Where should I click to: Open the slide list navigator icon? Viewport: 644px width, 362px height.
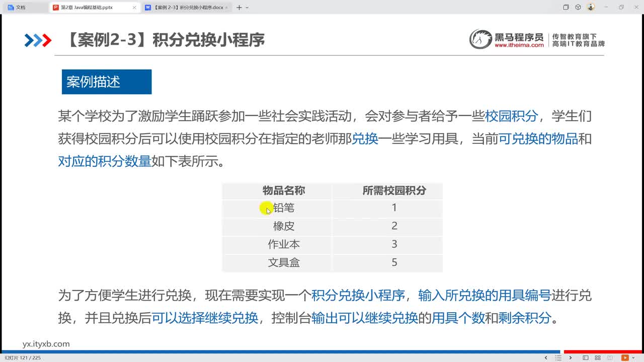(558, 358)
